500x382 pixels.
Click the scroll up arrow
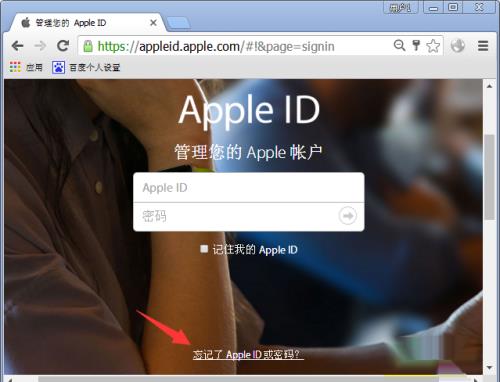pyautogui.click(x=489, y=86)
